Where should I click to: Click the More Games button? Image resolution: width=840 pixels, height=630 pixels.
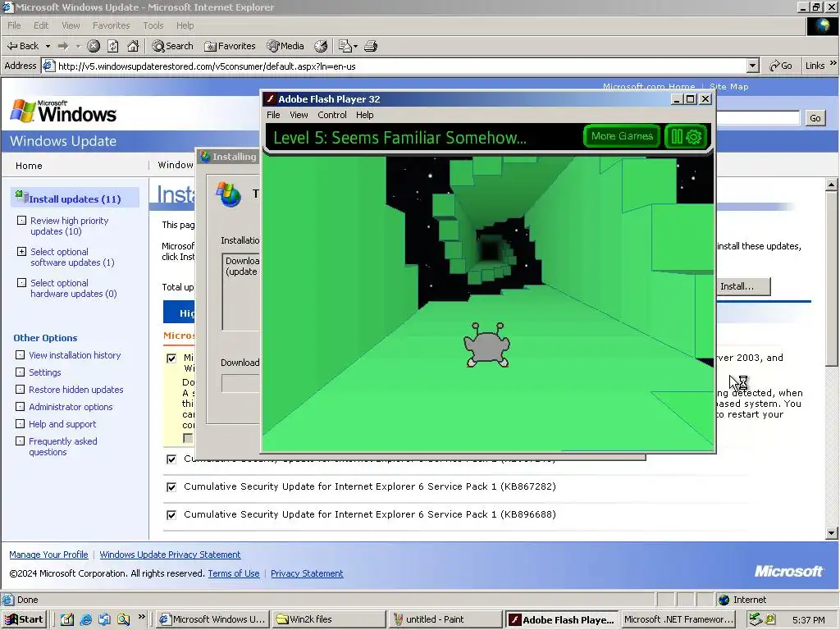pos(622,136)
